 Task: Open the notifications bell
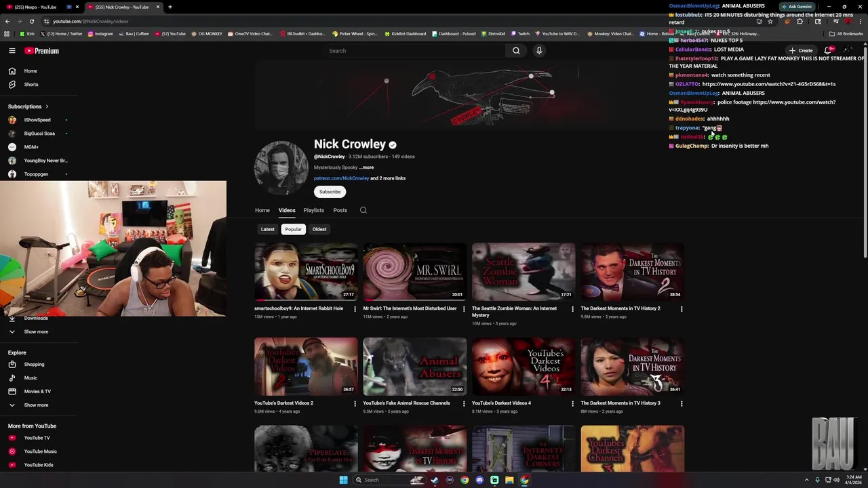pos(828,50)
